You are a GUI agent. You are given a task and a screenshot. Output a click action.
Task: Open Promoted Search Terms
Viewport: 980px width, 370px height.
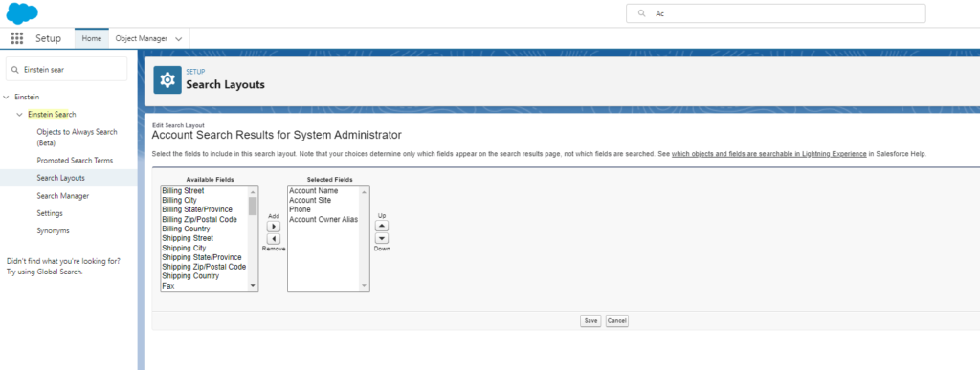point(75,161)
